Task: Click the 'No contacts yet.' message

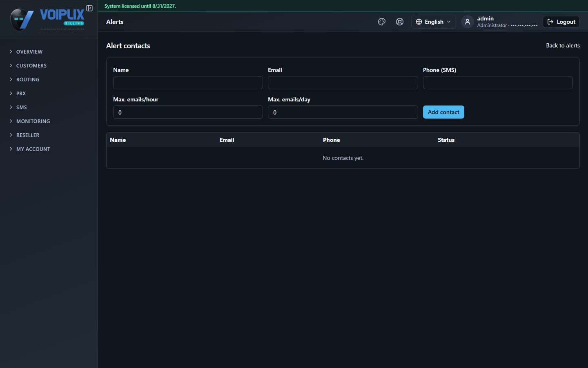Action: click(x=343, y=158)
